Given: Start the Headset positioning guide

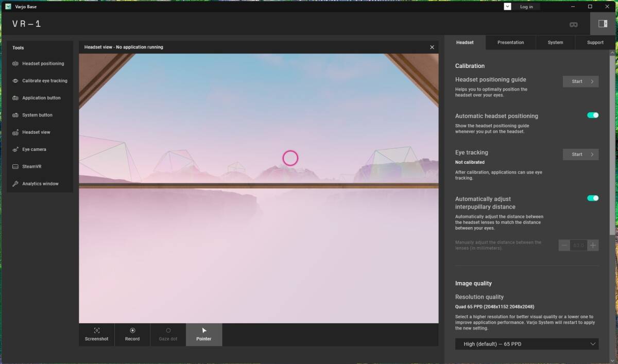Looking at the screenshot, I should 580,81.
